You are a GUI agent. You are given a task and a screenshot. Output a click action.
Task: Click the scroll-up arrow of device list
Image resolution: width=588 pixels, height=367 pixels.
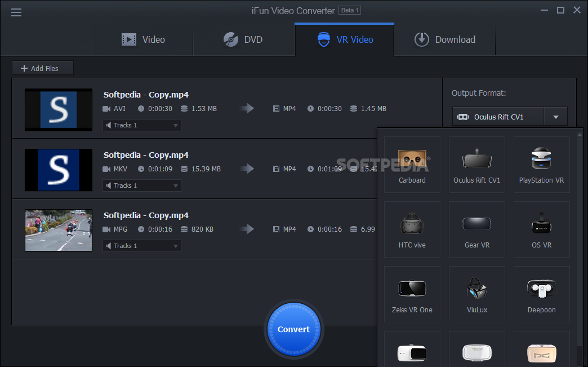point(580,134)
